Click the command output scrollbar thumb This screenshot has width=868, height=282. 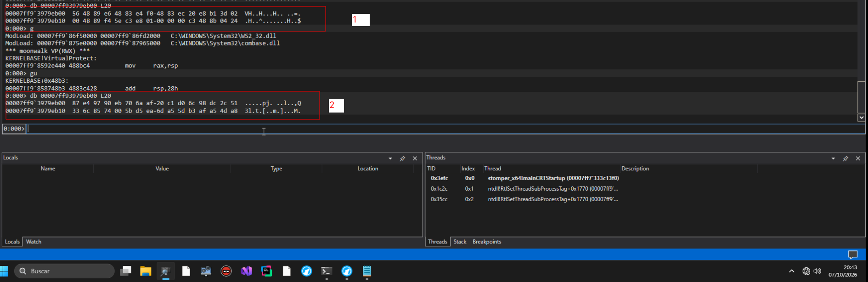(861, 97)
